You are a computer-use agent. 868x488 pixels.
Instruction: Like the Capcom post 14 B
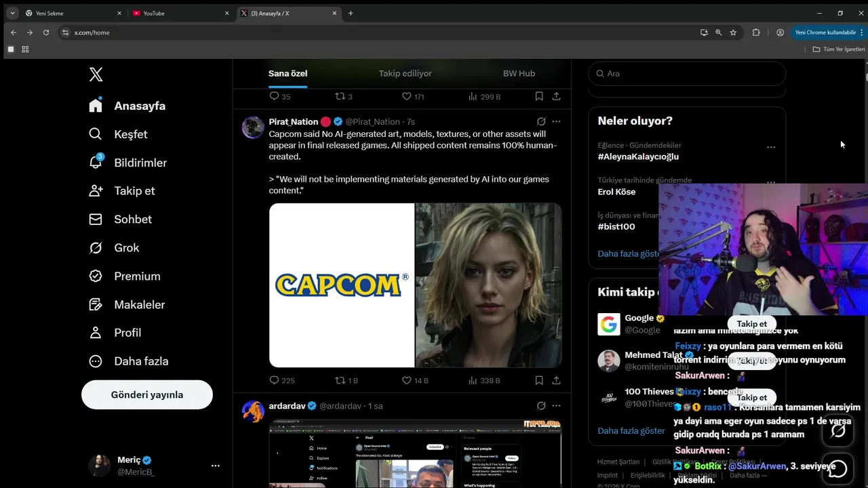click(407, 380)
